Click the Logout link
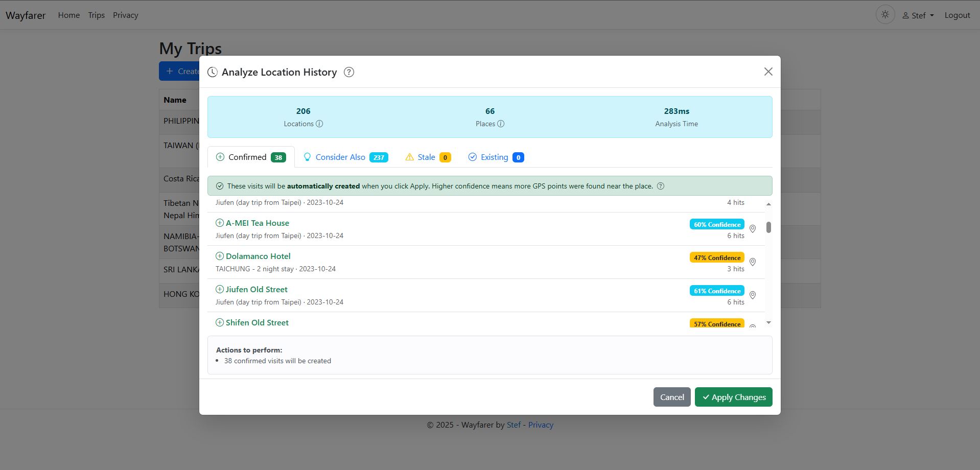The image size is (980, 470). [957, 15]
